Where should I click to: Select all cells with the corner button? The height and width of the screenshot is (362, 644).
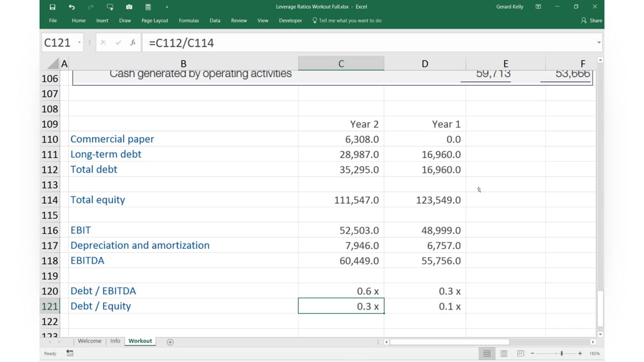point(54,64)
